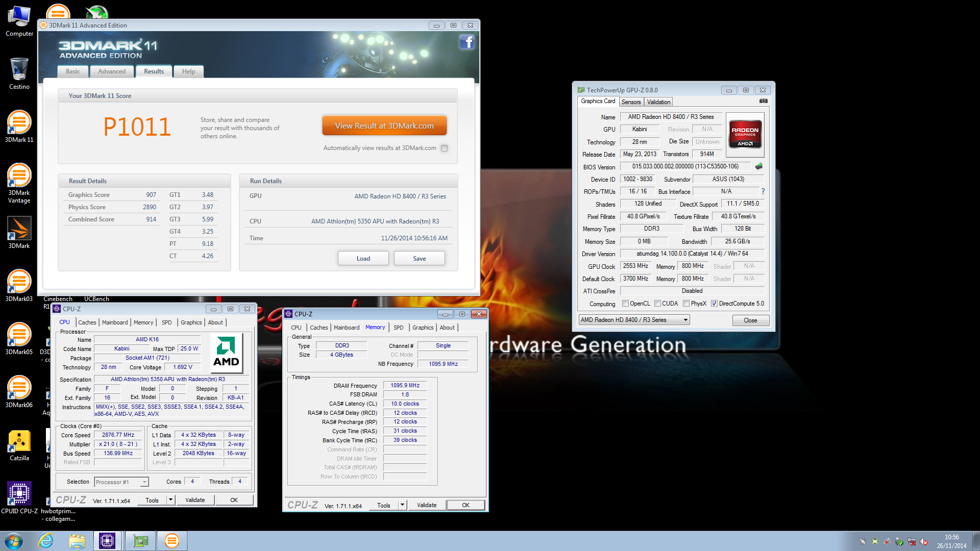980x551 pixels.
Task: Click Close button in GPU-Z
Action: point(750,320)
